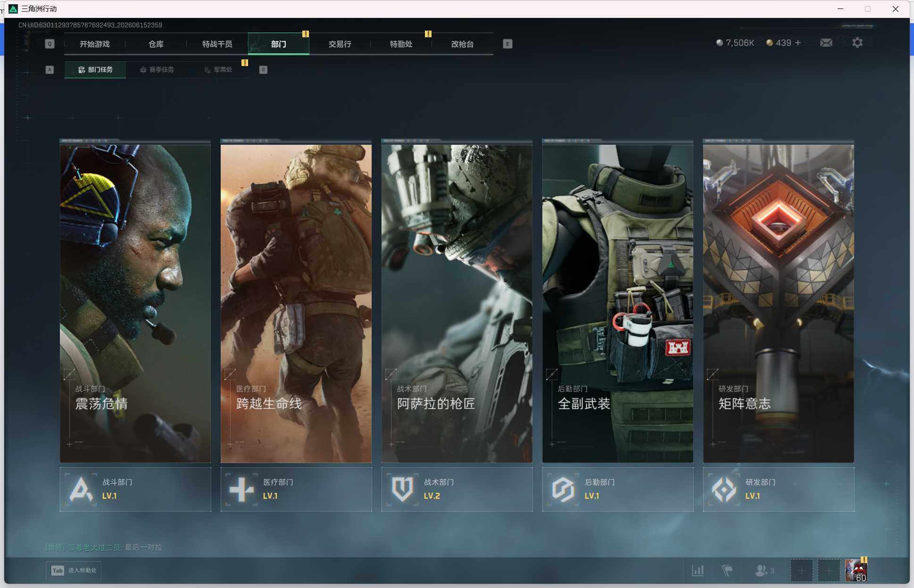The width and height of the screenshot is (914, 588).
Task: Click the CN UID text at top left
Action: tap(90, 25)
